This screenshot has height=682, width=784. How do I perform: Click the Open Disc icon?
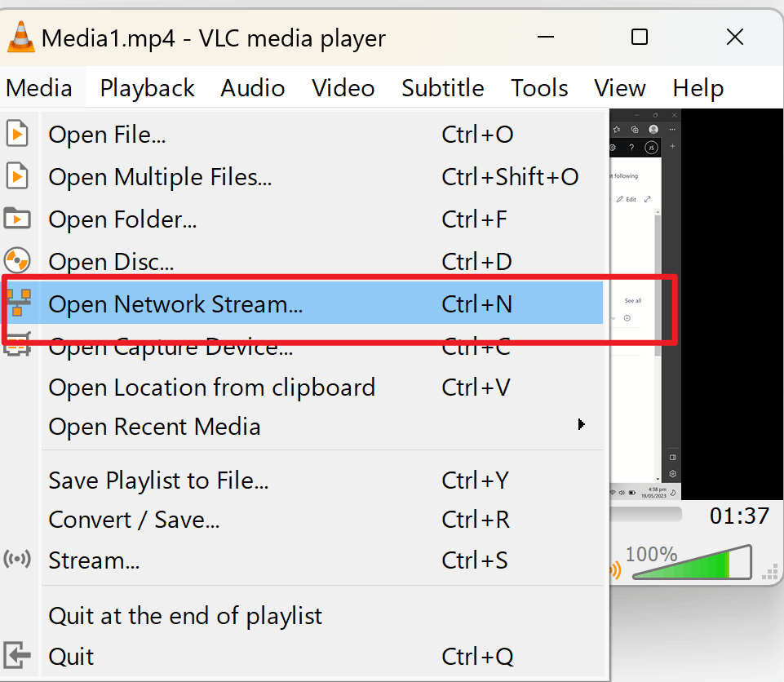pos(18,260)
